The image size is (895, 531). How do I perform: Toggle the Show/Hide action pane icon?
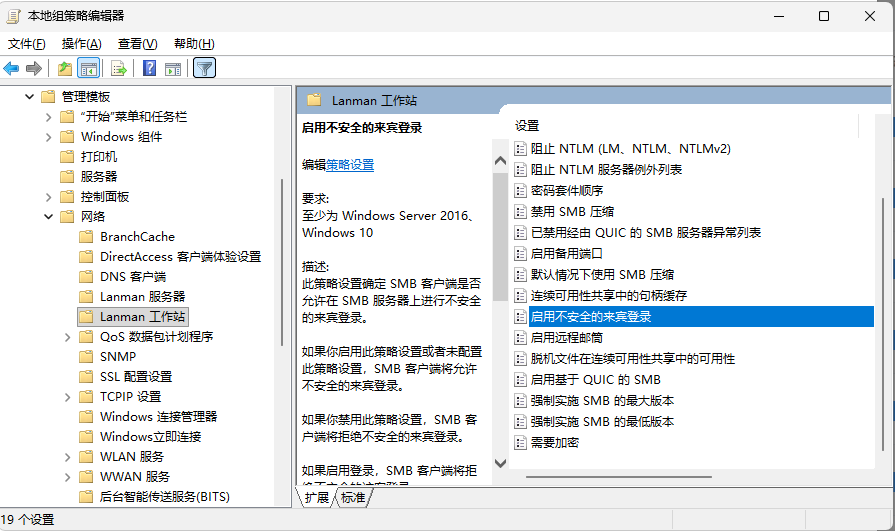coord(173,68)
